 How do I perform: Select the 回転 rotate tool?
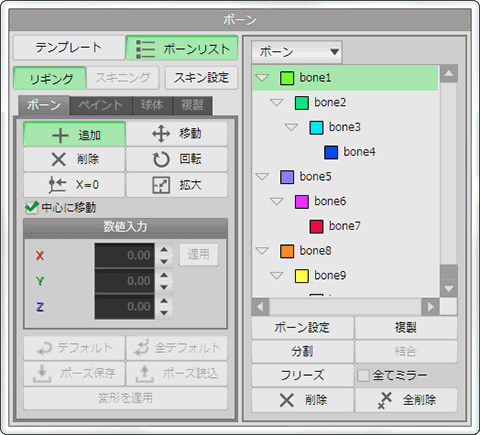(177, 159)
